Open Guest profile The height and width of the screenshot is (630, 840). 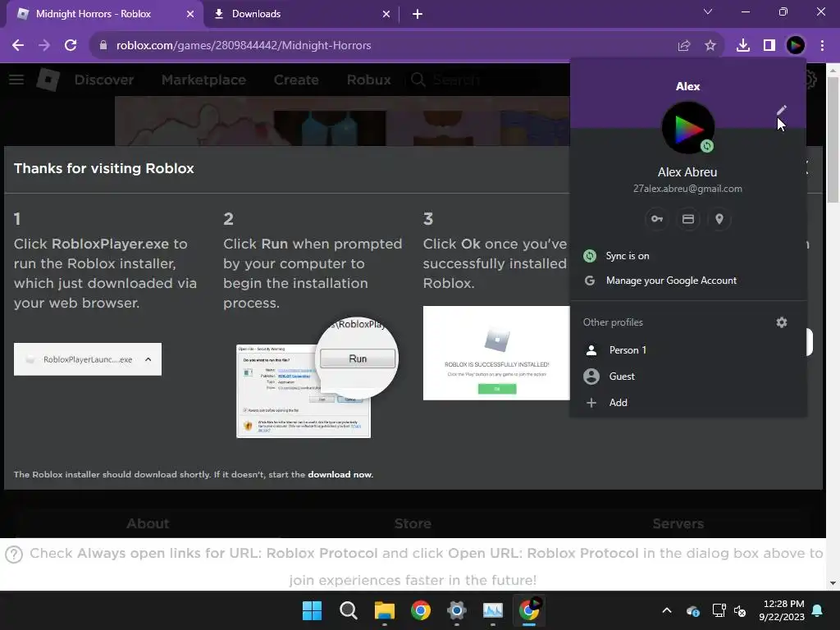pos(688,376)
